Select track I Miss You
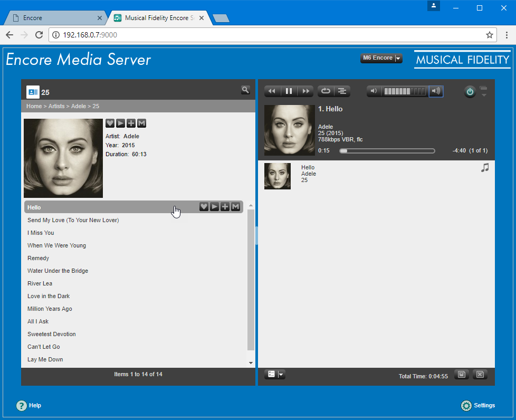The image size is (516, 420). (x=133, y=233)
